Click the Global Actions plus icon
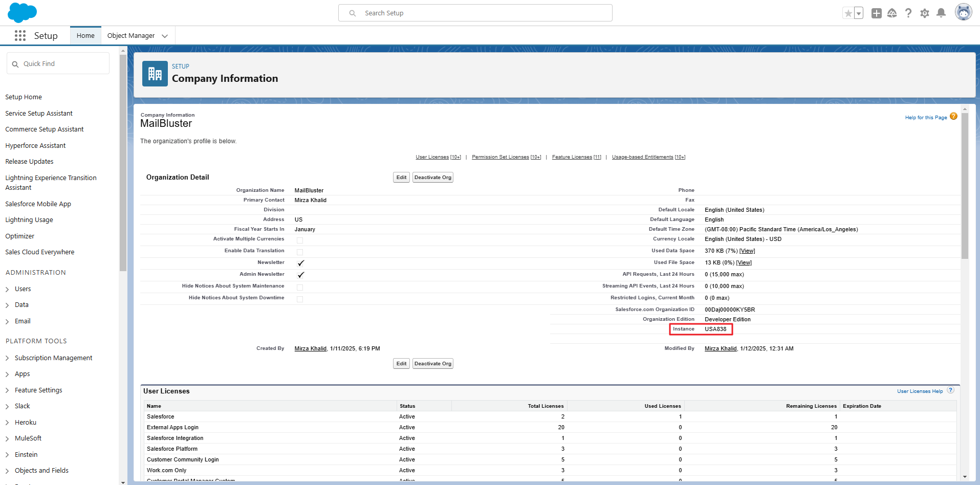The height and width of the screenshot is (485, 980). [876, 13]
